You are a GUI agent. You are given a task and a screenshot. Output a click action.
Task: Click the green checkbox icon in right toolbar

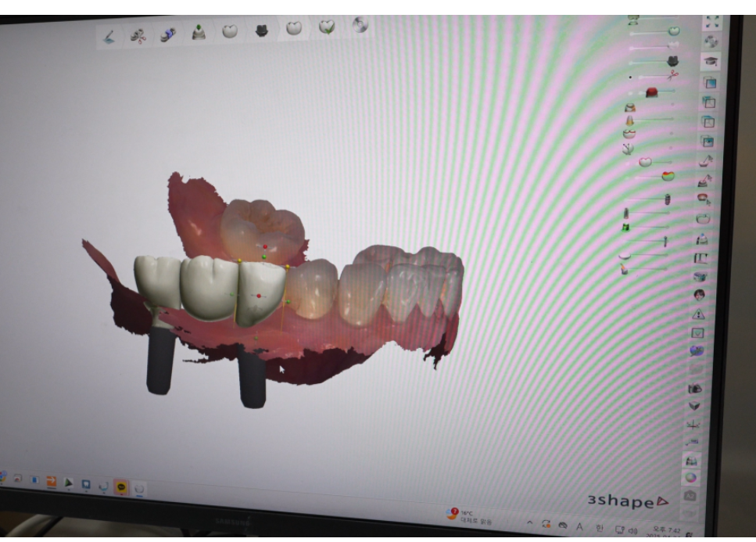(700, 332)
